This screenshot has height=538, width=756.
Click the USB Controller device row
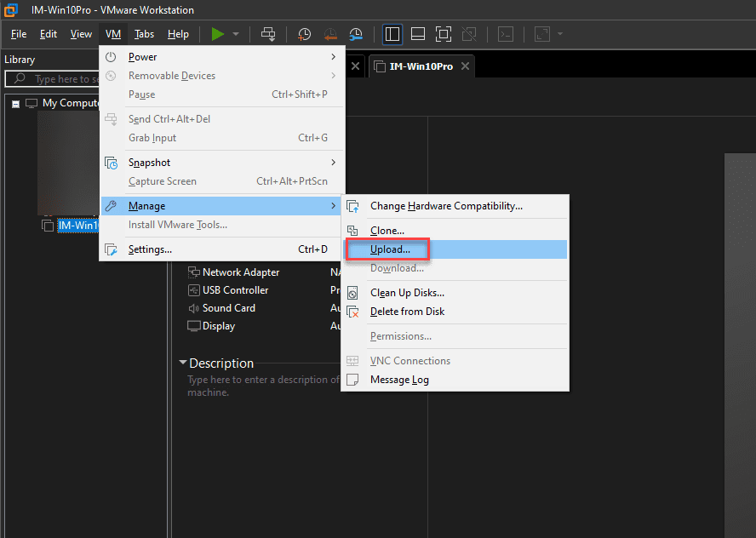tap(228, 290)
